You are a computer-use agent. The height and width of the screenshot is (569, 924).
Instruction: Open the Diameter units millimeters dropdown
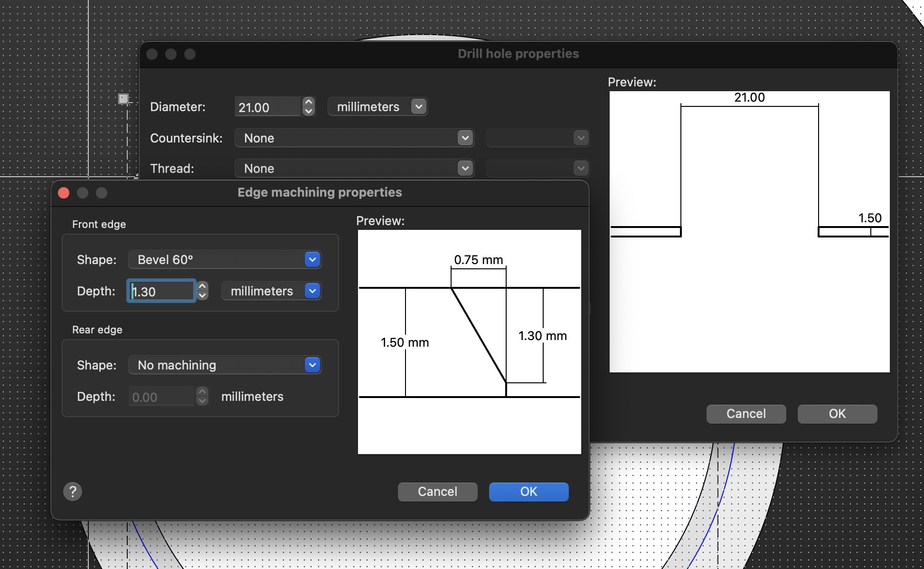(x=378, y=107)
